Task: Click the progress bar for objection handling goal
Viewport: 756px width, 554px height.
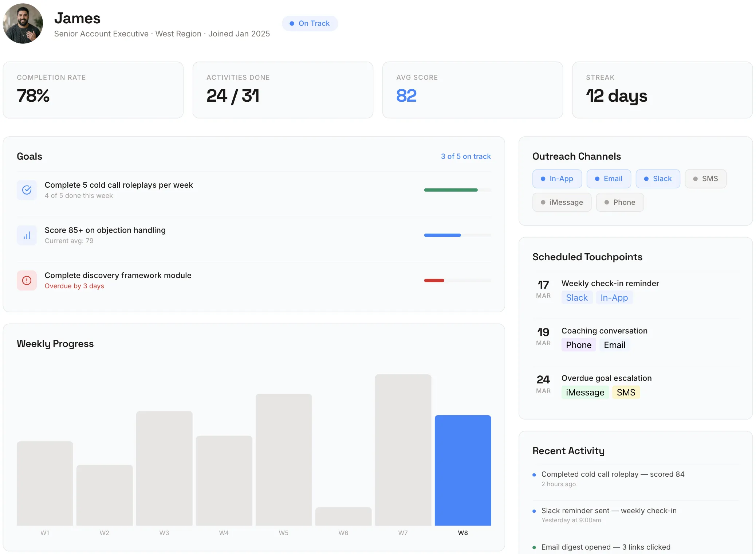Action: click(x=457, y=235)
